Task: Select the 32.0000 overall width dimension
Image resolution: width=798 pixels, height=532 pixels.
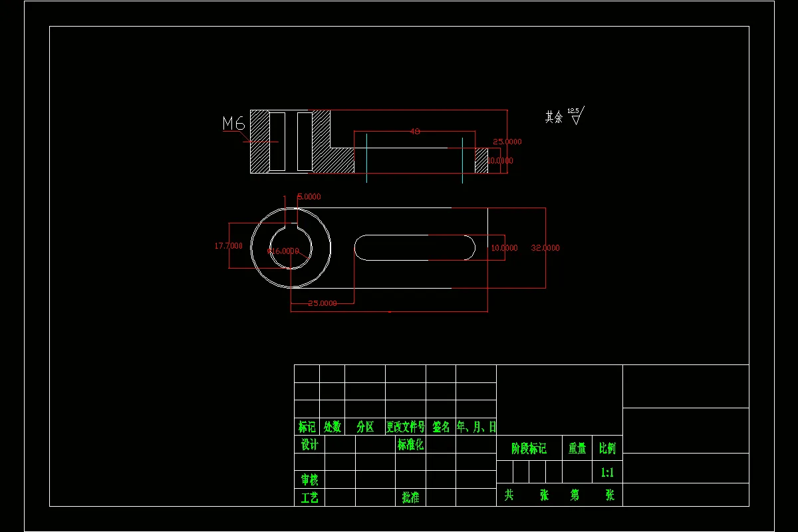Action: [x=545, y=248]
